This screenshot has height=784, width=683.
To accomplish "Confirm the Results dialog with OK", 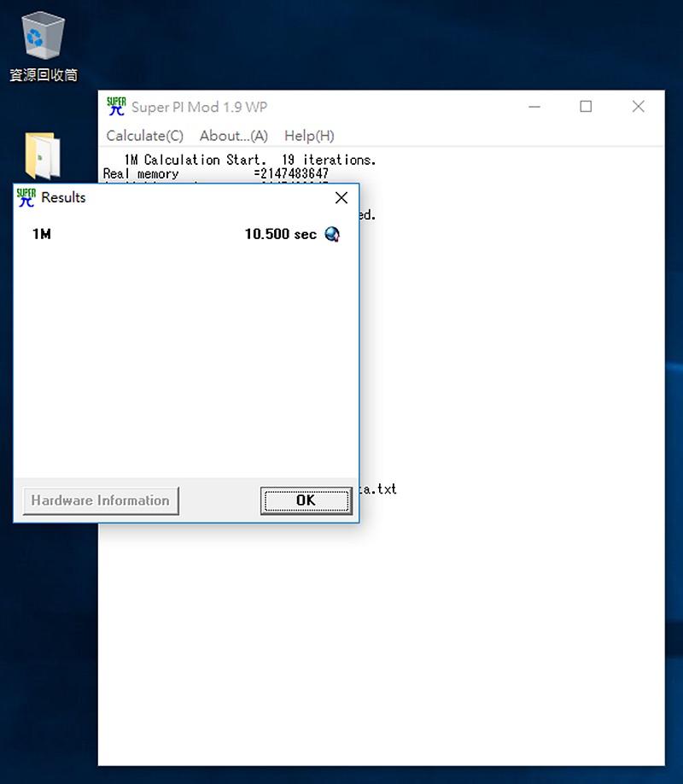I will tap(306, 500).
